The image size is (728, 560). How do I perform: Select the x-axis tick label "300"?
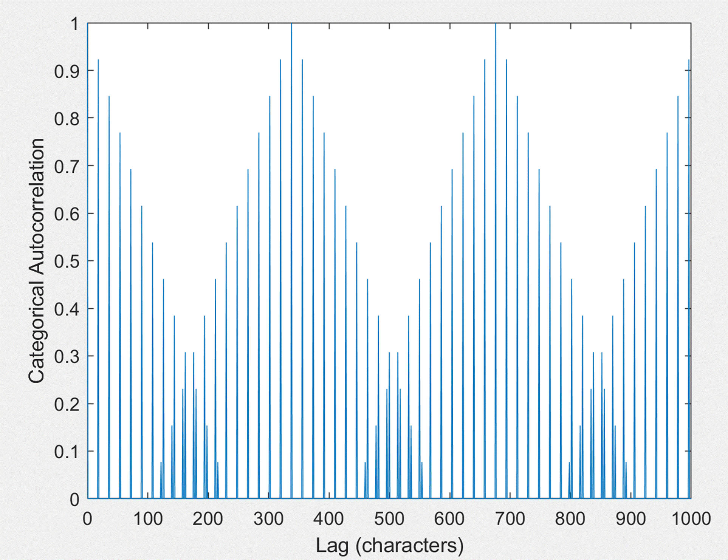point(268,519)
